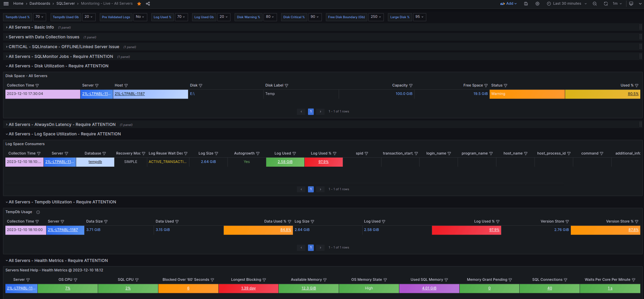Image resolution: width=644 pixels, height=299 pixels.
Task: Click the 4.01 GiB Used SQL Memory value
Action: point(429,289)
